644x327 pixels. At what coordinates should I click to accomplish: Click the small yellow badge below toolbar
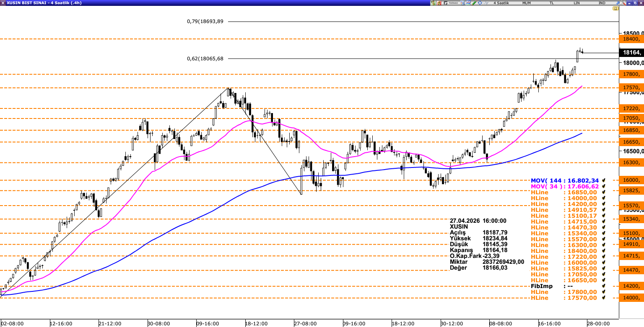click(x=615, y=8)
